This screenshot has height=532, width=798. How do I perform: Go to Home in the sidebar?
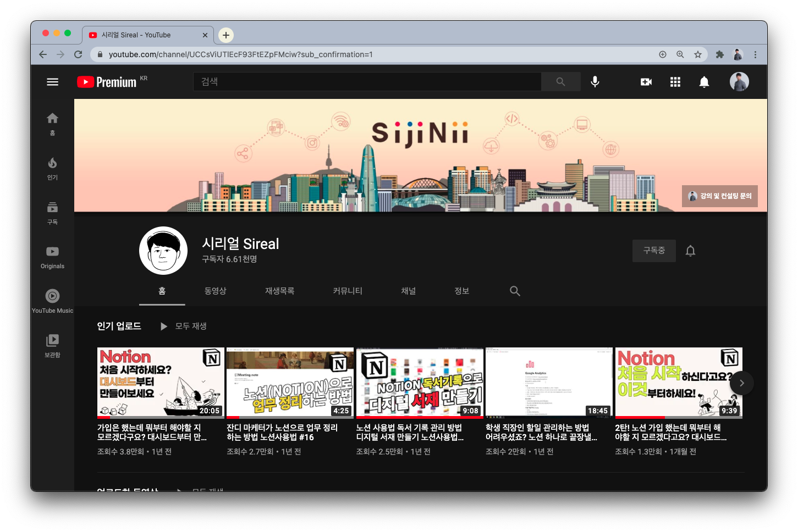[x=52, y=124]
